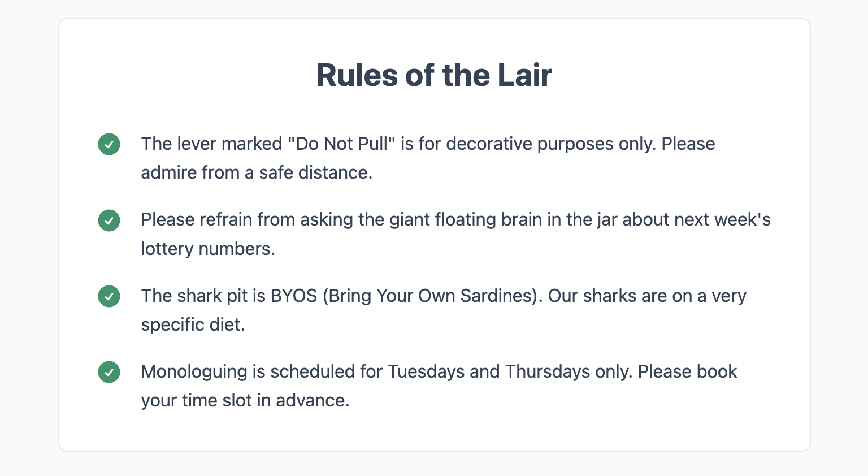This screenshot has height=476, width=868.
Task: Click the acronym "BYOS" in the shark rule
Action: pos(294,296)
